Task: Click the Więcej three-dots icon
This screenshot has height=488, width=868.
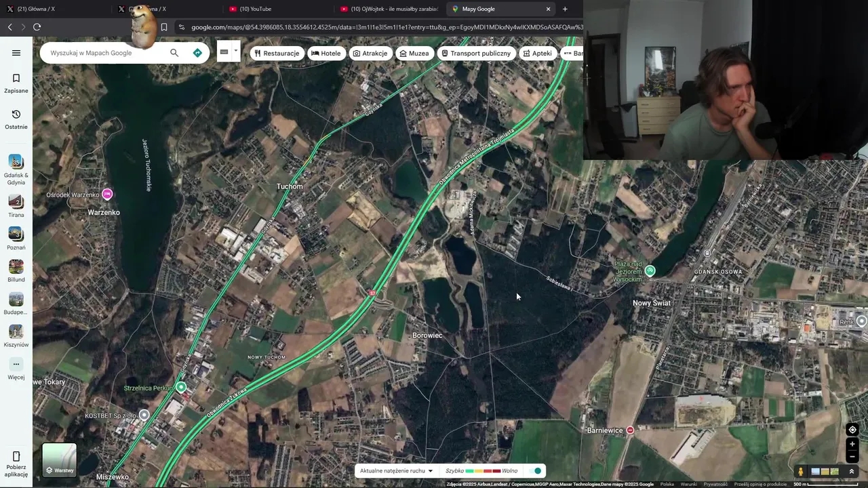Action: click(16, 364)
